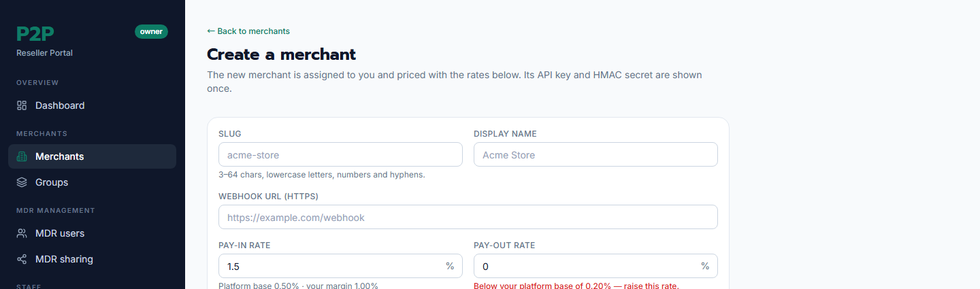Click the P2P logo

(35, 34)
